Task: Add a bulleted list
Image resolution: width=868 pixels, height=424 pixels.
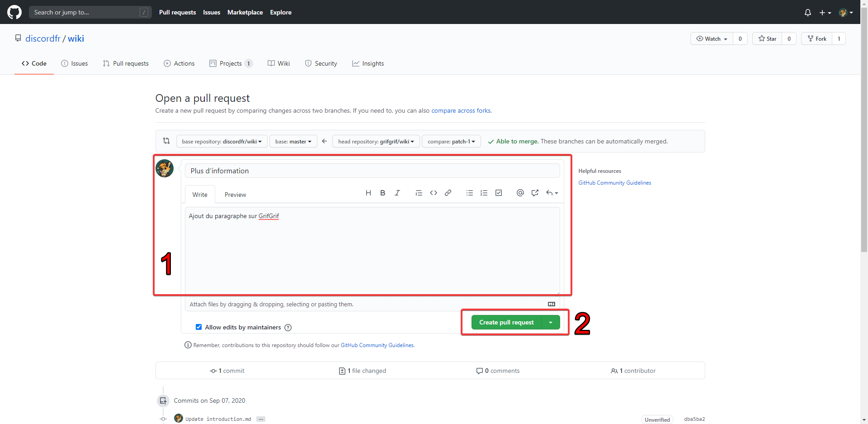Action: 470,193
